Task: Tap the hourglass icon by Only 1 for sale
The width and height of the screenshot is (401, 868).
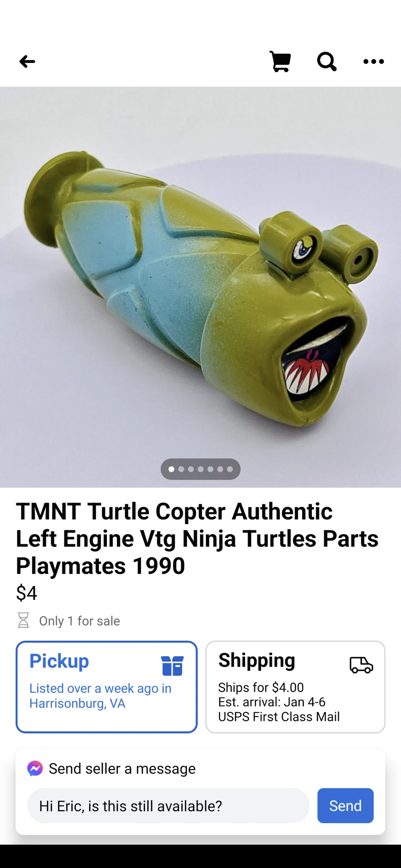Action: (x=23, y=620)
